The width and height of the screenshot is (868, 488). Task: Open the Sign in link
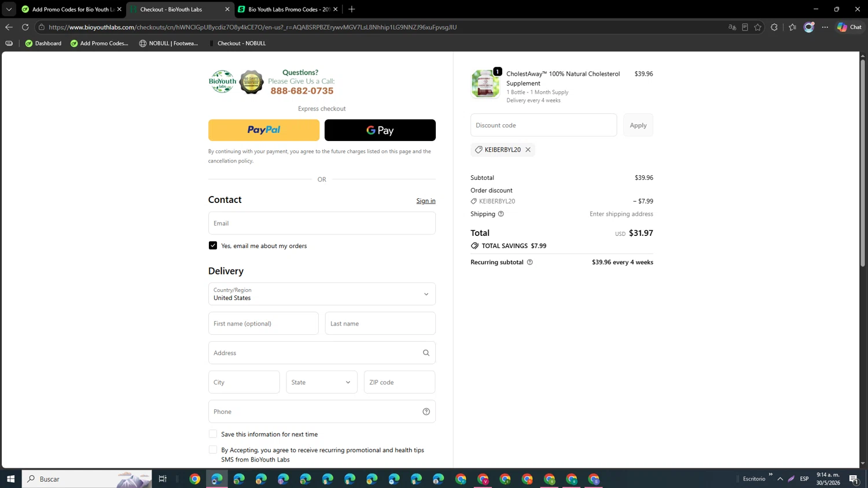click(x=426, y=201)
